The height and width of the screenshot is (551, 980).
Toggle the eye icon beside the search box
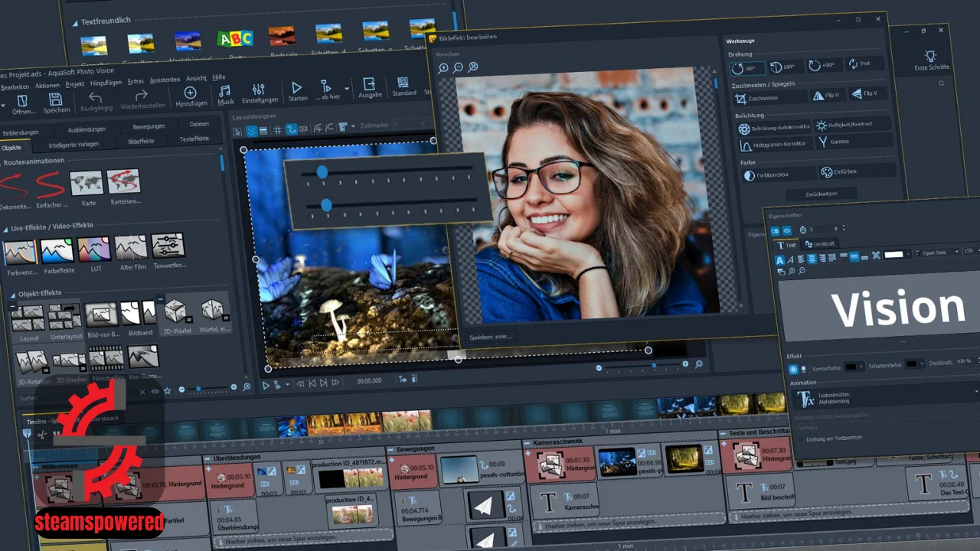click(x=155, y=391)
